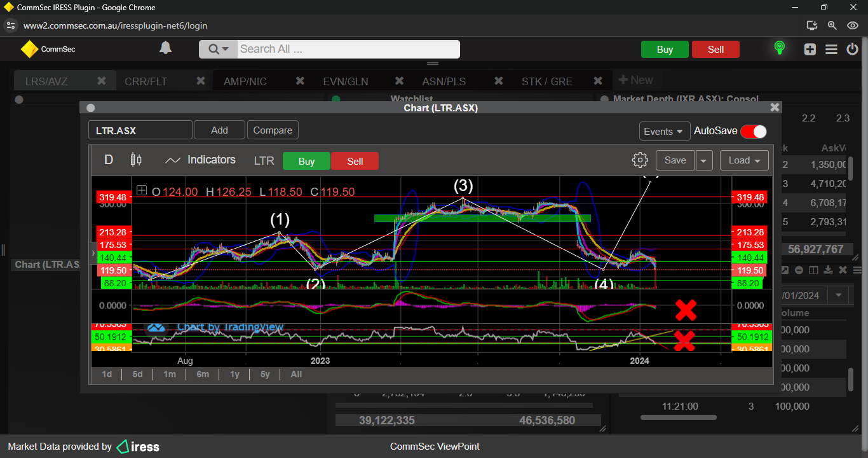Click the notification bell icon
Screen dimensions: 868x458
(165, 48)
